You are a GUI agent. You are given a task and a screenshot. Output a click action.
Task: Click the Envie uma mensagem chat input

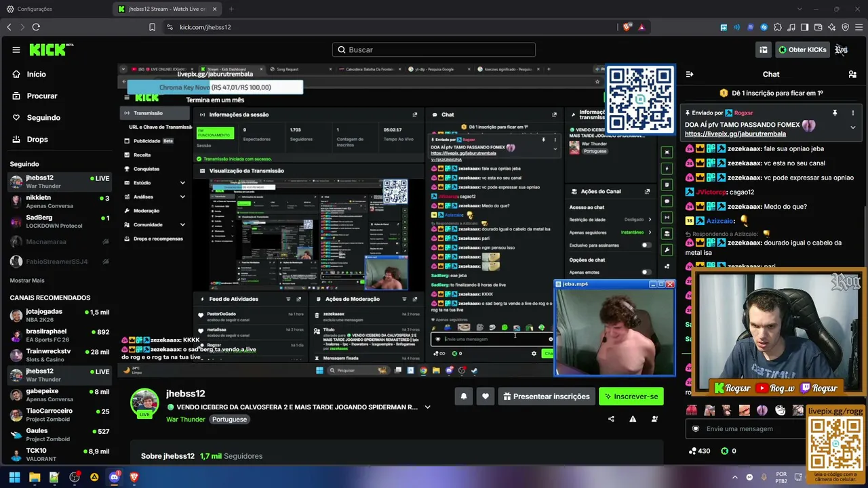(745, 428)
